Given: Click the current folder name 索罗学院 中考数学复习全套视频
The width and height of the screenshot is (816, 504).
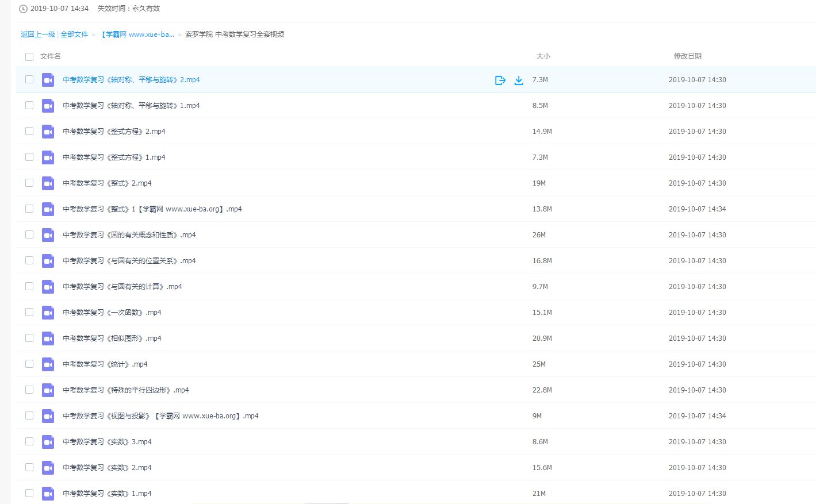Looking at the screenshot, I should click(x=235, y=34).
